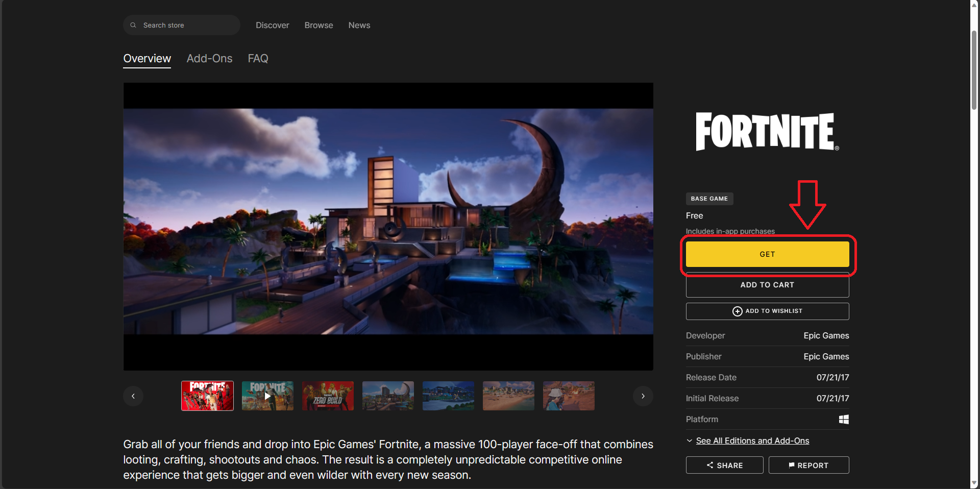Open the FAQ tab
The height and width of the screenshot is (489, 980).
(x=258, y=59)
